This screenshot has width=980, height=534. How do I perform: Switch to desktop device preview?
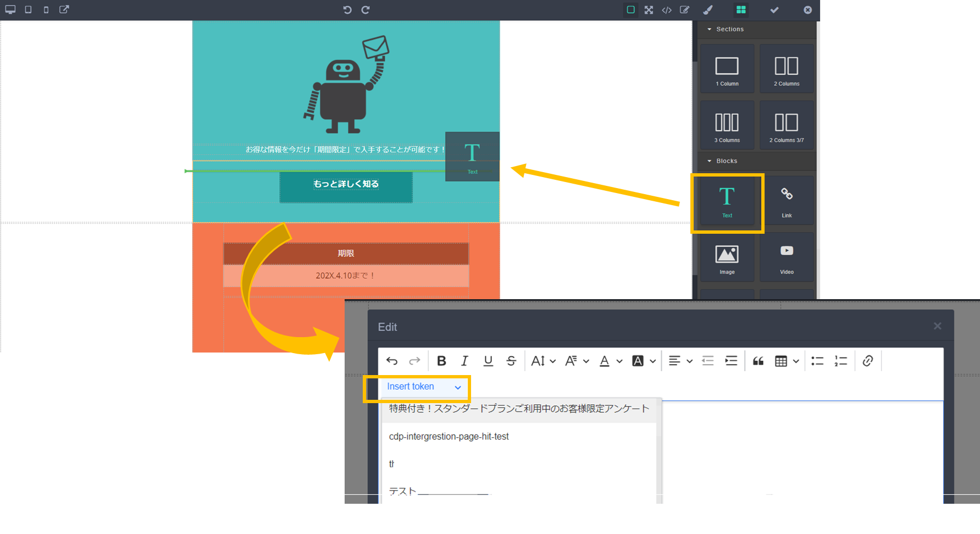pyautogui.click(x=10, y=10)
